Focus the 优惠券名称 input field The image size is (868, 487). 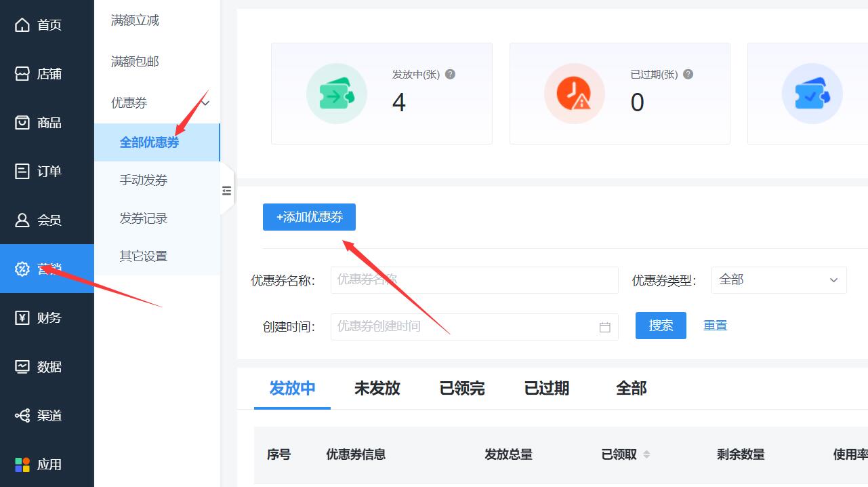(x=474, y=280)
